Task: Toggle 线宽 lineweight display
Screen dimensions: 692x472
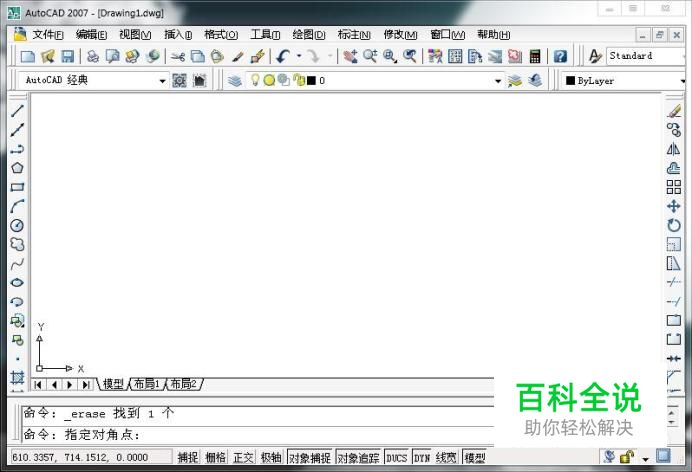Action: 446,458
